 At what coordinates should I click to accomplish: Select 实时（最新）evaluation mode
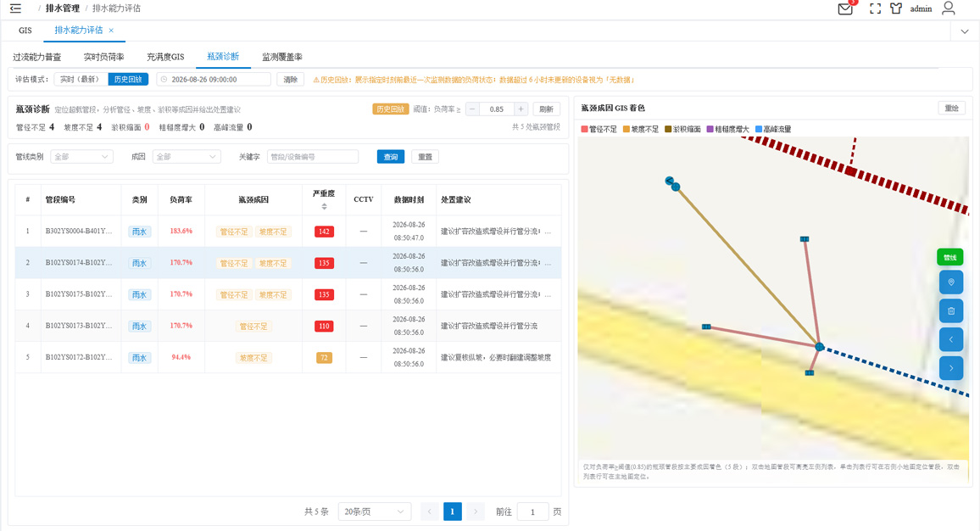[81, 80]
